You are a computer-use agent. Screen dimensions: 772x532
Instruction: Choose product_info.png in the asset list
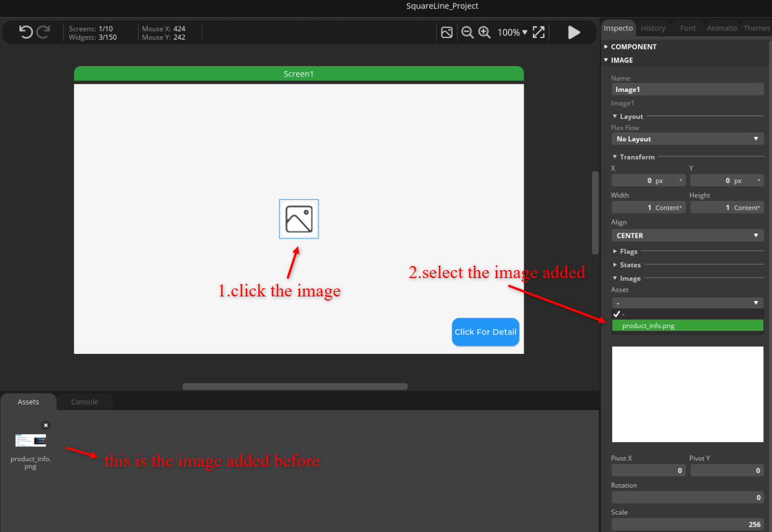pos(687,326)
